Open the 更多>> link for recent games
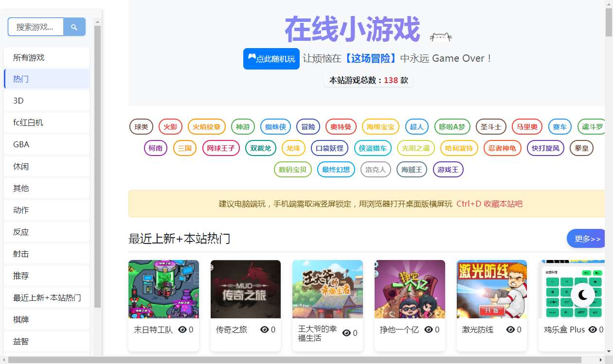613x364 pixels. 587,239
